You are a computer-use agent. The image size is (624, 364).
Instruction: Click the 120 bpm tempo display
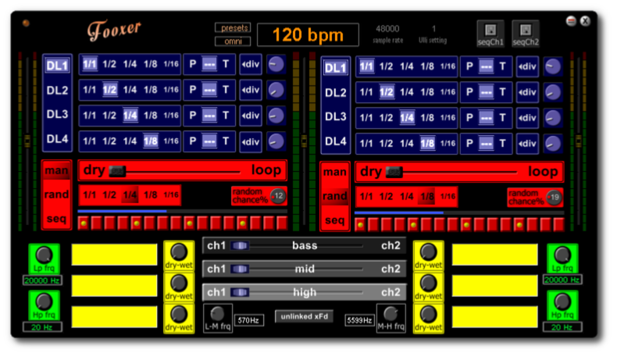tap(308, 35)
